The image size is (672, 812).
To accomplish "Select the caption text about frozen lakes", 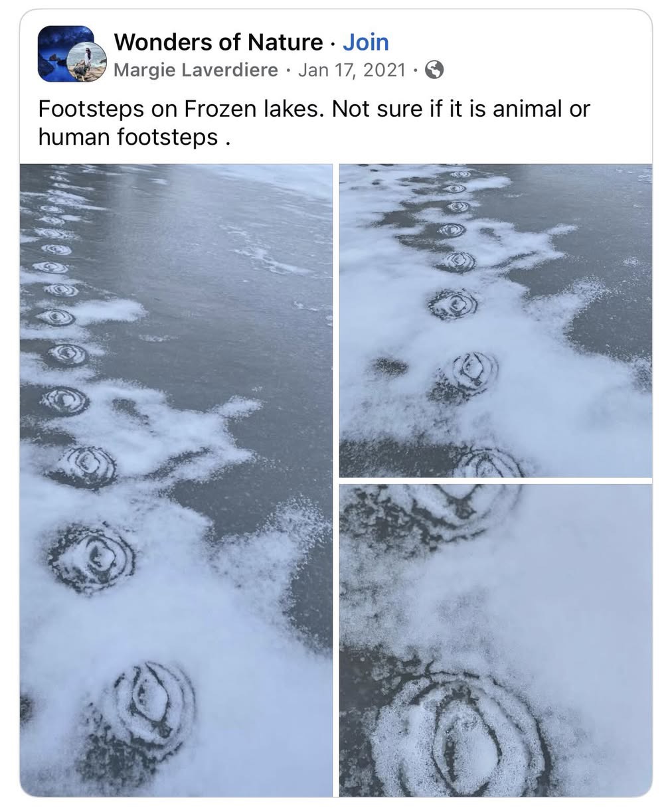I will (314, 123).
